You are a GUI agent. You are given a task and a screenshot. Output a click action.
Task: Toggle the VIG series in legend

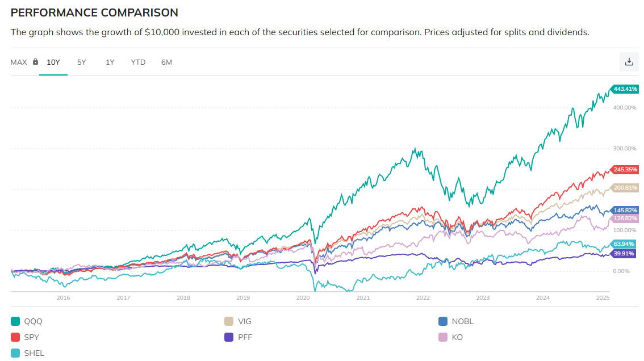tap(244, 321)
